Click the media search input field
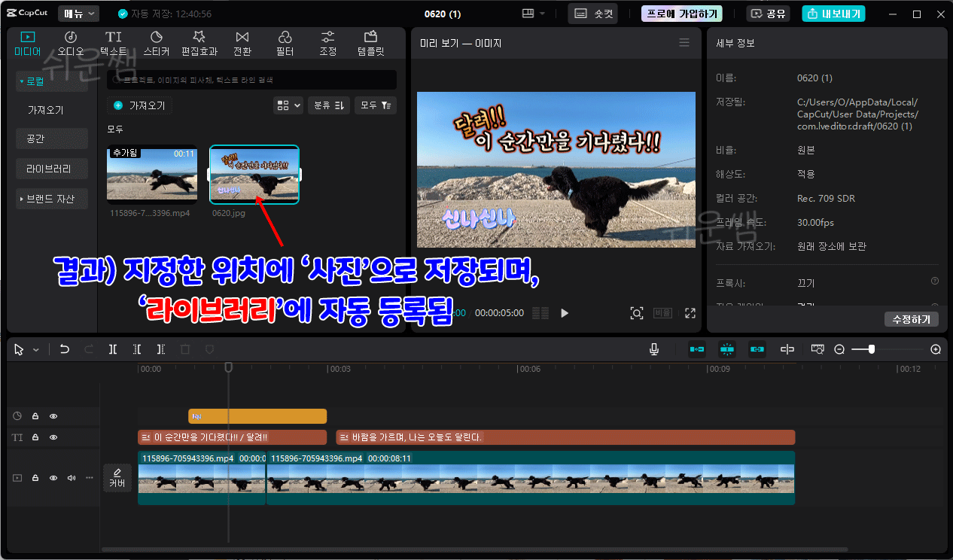Screen dimensions: 953x560 point(251,80)
